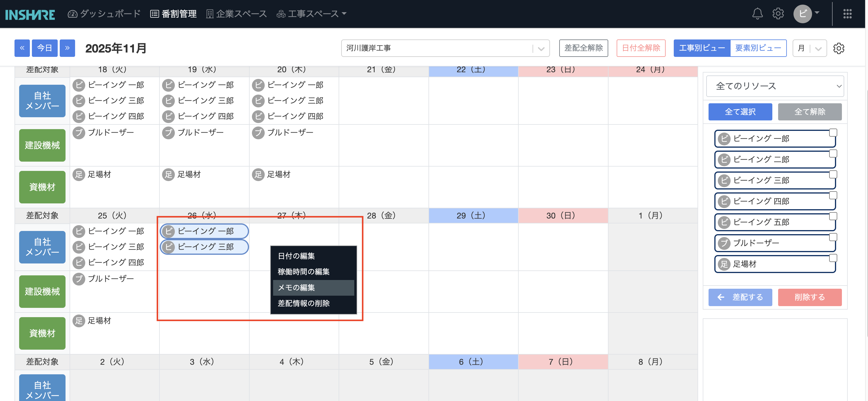Screen dimensions: 868x401
Task: Open 企業スペース page
Action: coord(237,14)
